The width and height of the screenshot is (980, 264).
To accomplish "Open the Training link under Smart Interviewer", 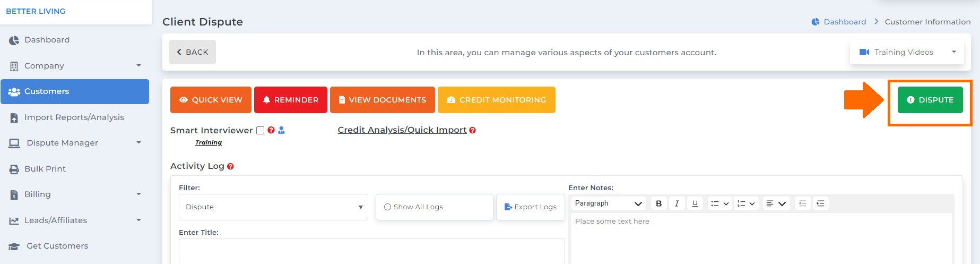I will 209,142.
